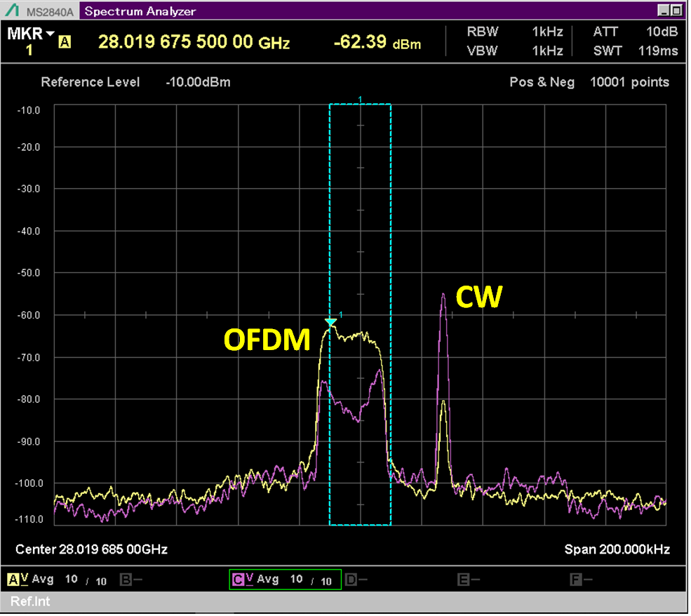The width and height of the screenshot is (691, 616).
Task: Click marker 1 triangle on OFDM peak
Action: pos(330,321)
